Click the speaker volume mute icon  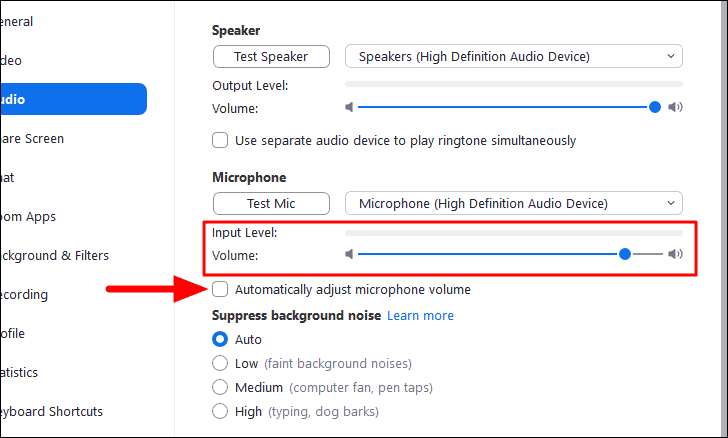[x=349, y=107]
